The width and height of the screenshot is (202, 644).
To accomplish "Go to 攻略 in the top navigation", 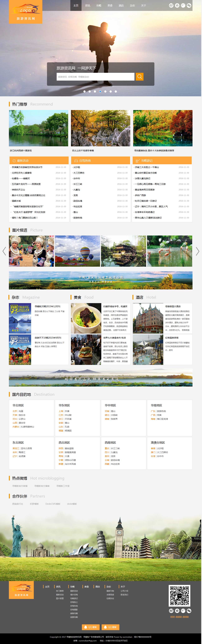I will click(x=99, y=5).
